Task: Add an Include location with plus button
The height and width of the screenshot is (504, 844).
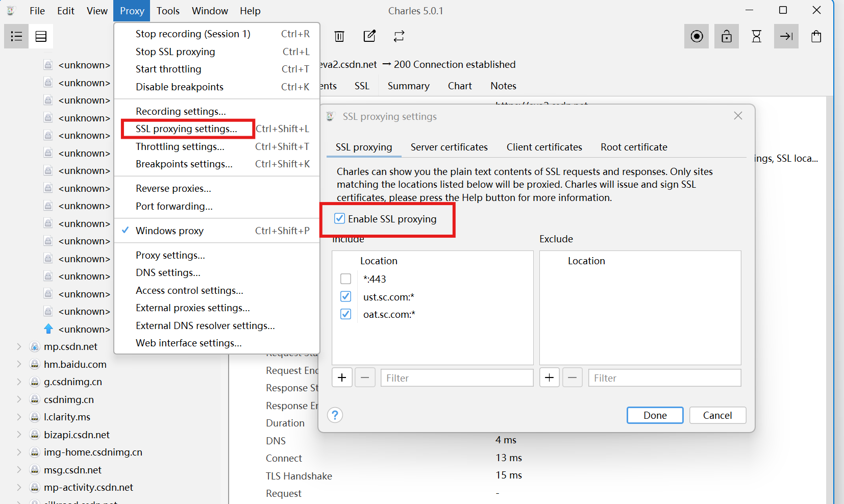Action: click(342, 377)
